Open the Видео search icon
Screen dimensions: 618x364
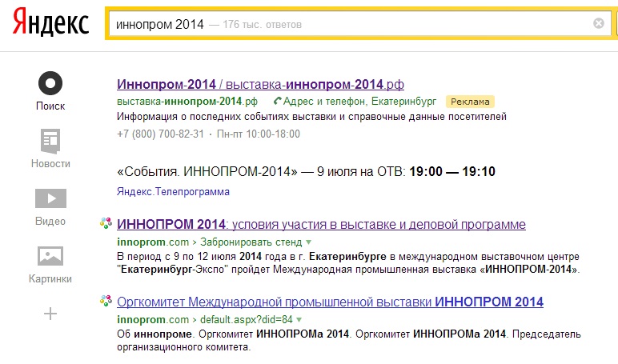[x=50, y=198]
